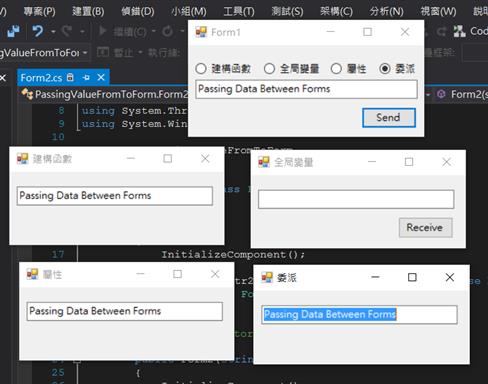Click the Undo arrow icon
This screenshot has width=488, height=384.
pos(37,32)
